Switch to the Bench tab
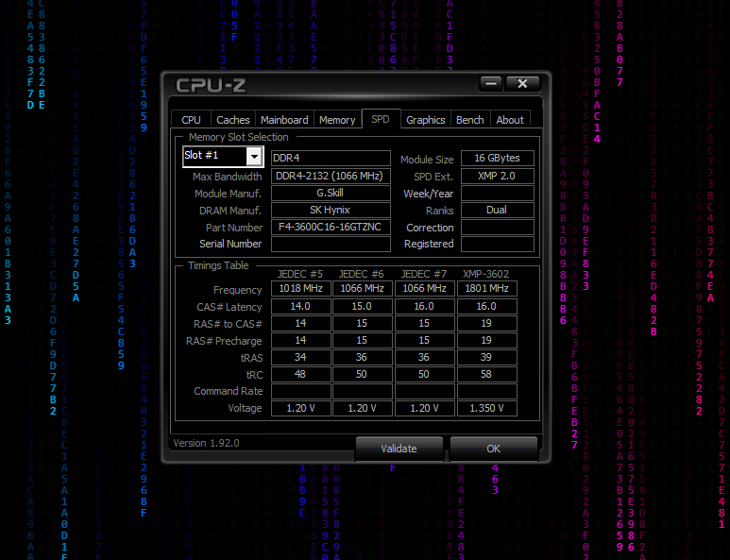This screenshot has height=560, width=730. pyautogui.click(x=469, y=120)
